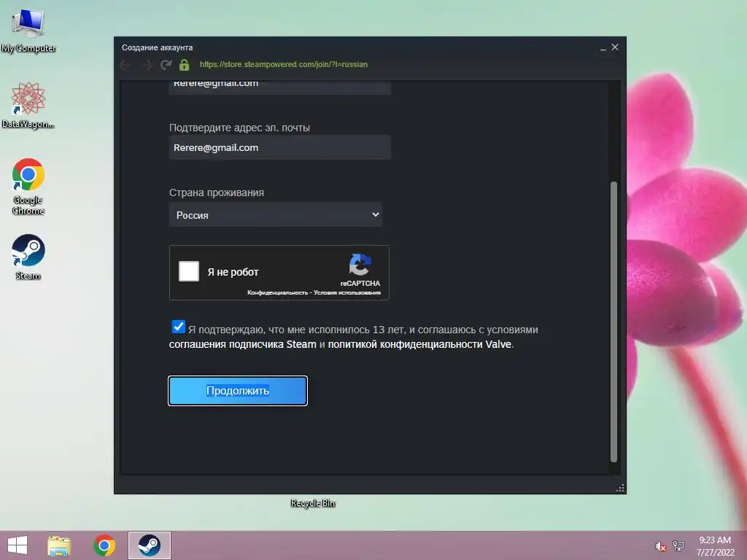Open the Windows Start button

18,545
